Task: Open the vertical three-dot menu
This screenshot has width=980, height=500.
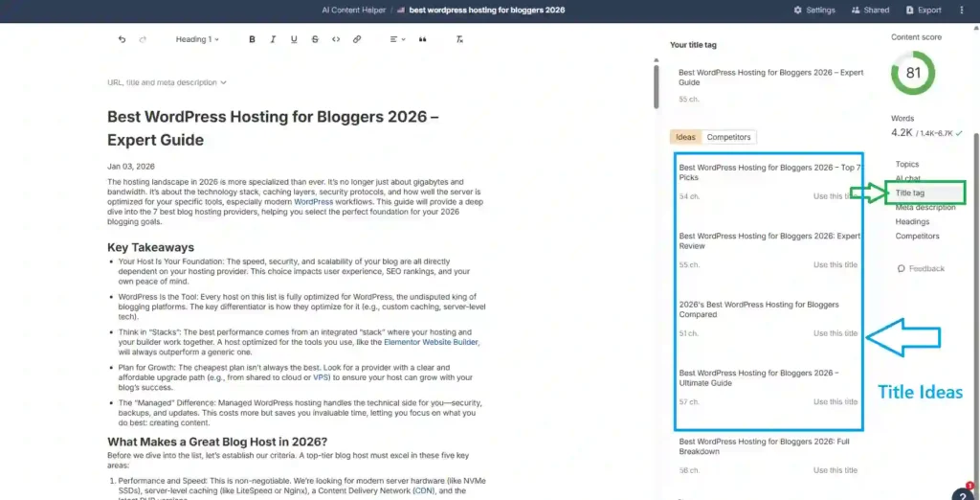Action: tap(962, 10)
